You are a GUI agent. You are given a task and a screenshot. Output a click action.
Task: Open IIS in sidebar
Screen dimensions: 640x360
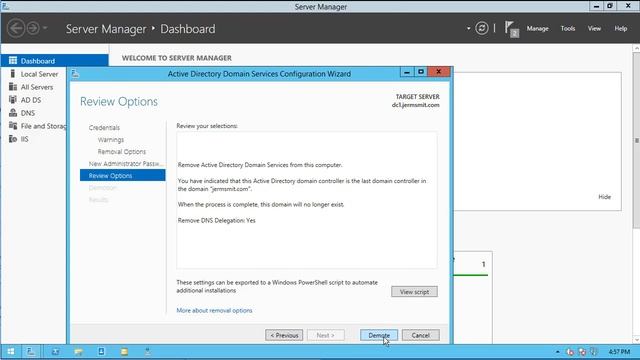(24, 139)
